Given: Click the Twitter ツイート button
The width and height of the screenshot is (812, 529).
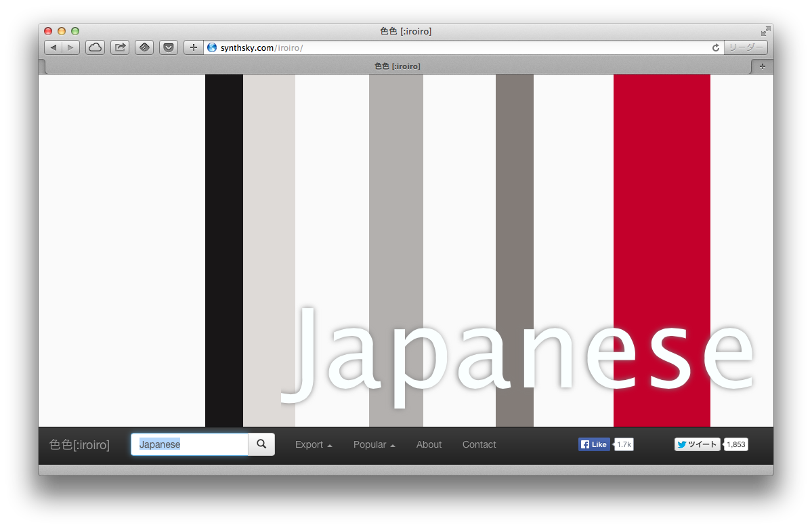Looking at the screenshot, I should (697, 444).
